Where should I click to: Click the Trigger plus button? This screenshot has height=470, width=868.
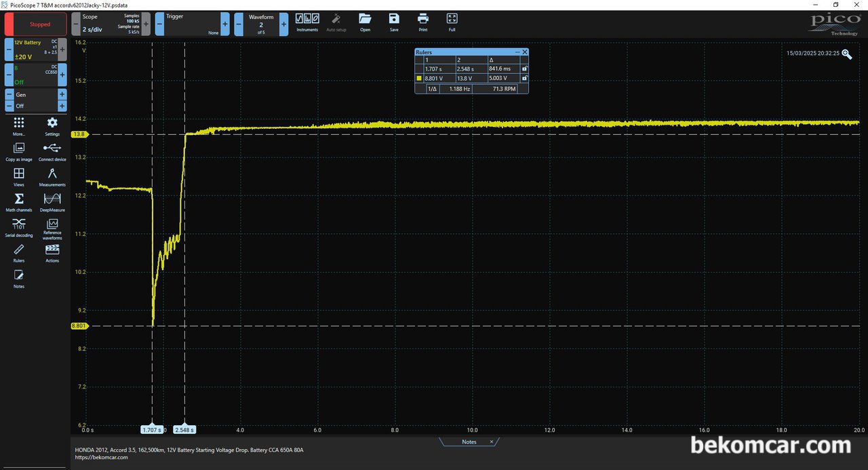[226, 24]
